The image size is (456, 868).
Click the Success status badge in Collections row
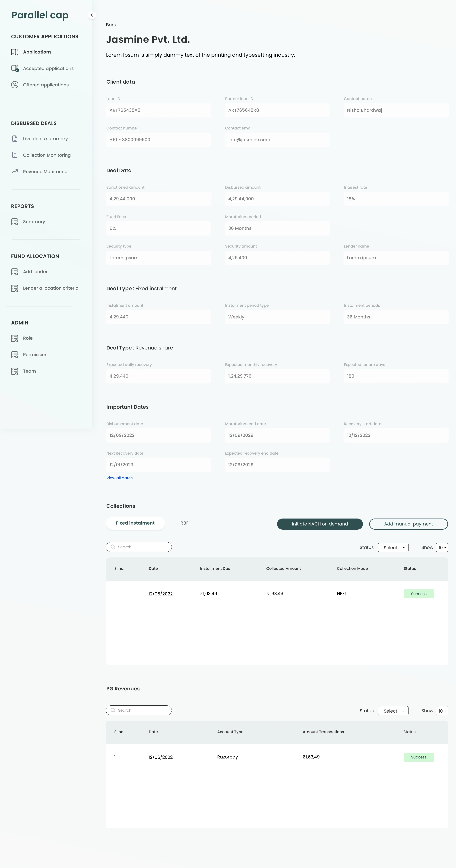419,594
